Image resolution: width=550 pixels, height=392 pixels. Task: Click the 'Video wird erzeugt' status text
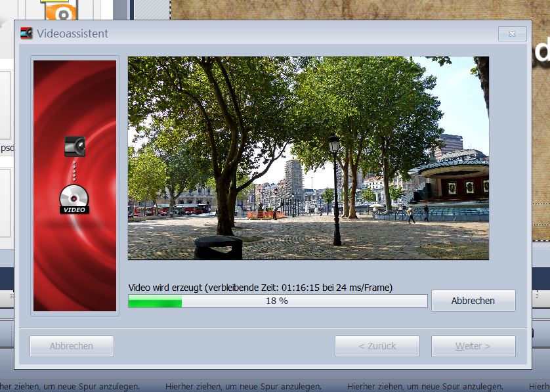(x=261, y=288)
